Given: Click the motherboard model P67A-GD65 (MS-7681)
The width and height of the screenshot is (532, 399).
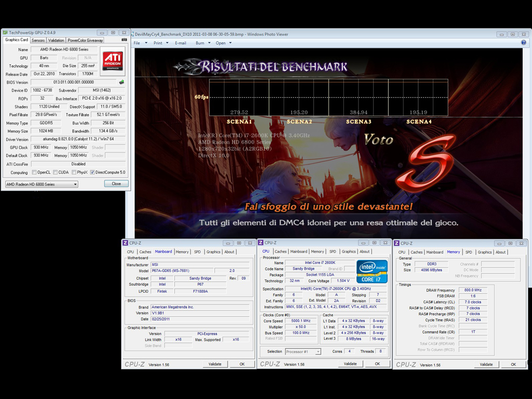Looking at the screenshot, I should (x=182, y=271).
